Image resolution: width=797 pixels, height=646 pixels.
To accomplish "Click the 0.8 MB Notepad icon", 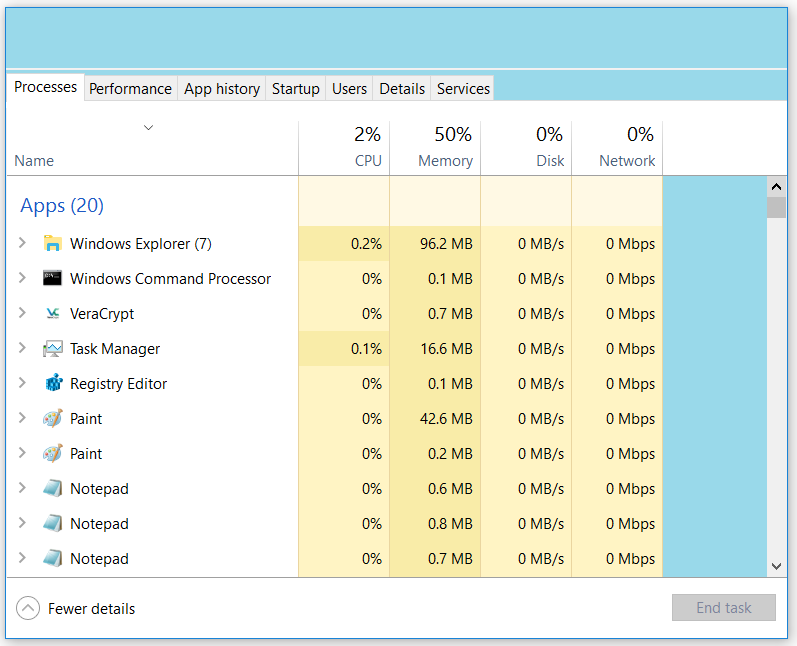I will [53, 524].
